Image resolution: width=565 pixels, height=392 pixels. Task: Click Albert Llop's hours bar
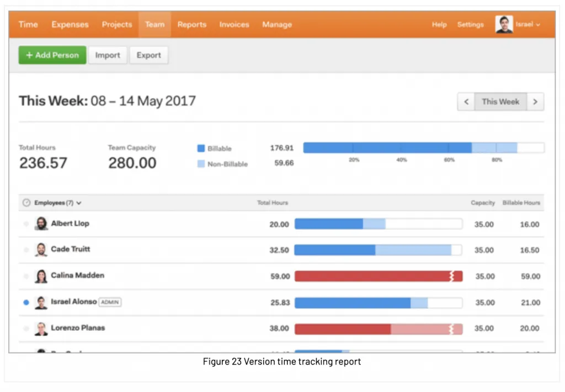click(x=379, y=224)
